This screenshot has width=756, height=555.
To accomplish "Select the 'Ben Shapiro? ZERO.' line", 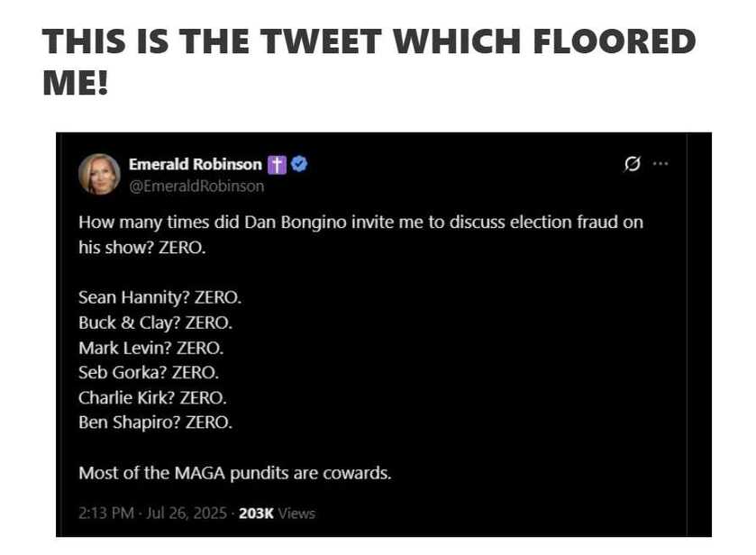I will (x=155, y=423).
